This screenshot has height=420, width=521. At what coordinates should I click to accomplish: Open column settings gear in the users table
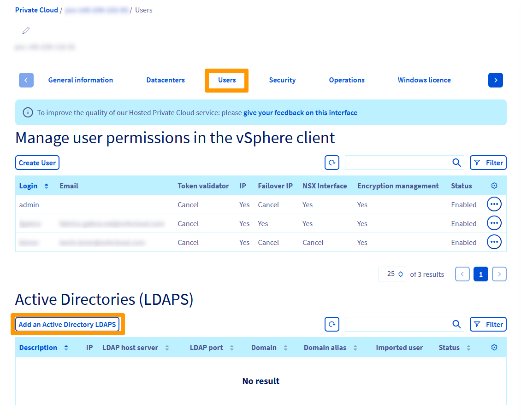point(494,186)
